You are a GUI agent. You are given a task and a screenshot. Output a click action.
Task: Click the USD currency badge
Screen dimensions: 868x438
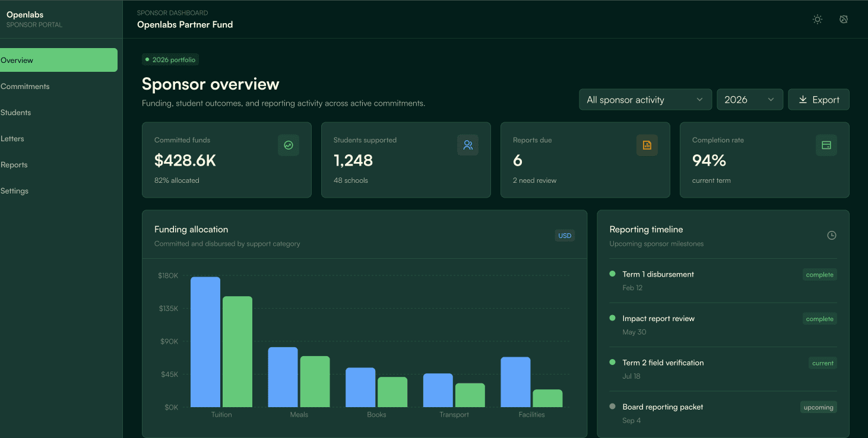tap(565, 236)
